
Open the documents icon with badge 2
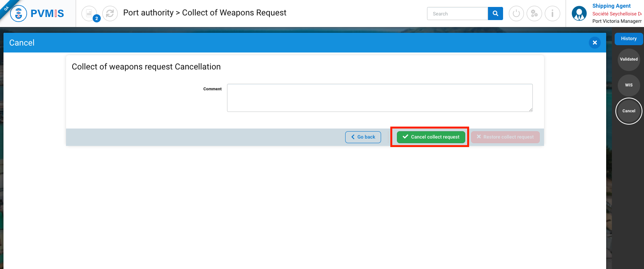pos(89,14)
